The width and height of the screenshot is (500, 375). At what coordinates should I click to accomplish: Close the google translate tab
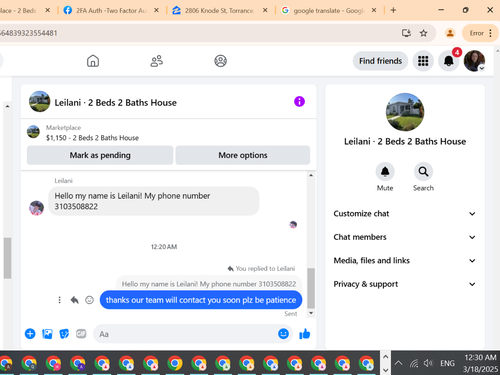[x=374, y=10]
